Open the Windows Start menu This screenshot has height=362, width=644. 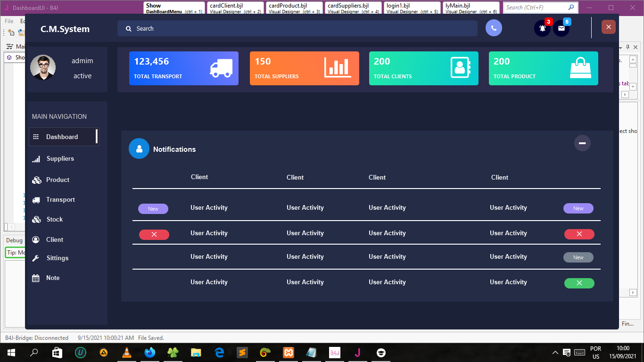coord(11,353)
